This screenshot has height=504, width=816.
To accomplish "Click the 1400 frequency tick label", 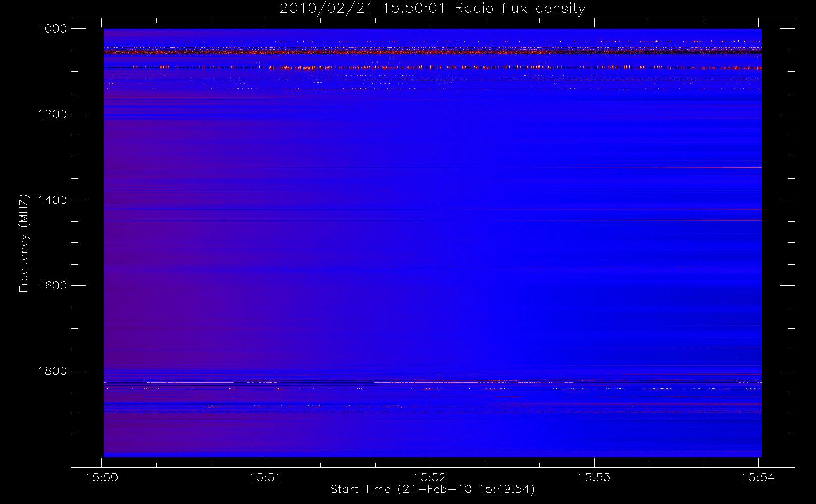I will 52,200.
